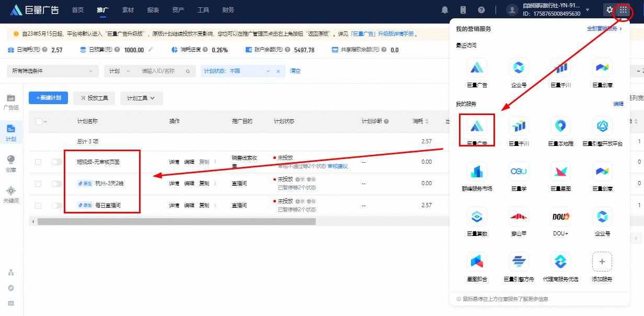
Task: Go to 创意 in left sidebar
Action: [x=11, y=163]
